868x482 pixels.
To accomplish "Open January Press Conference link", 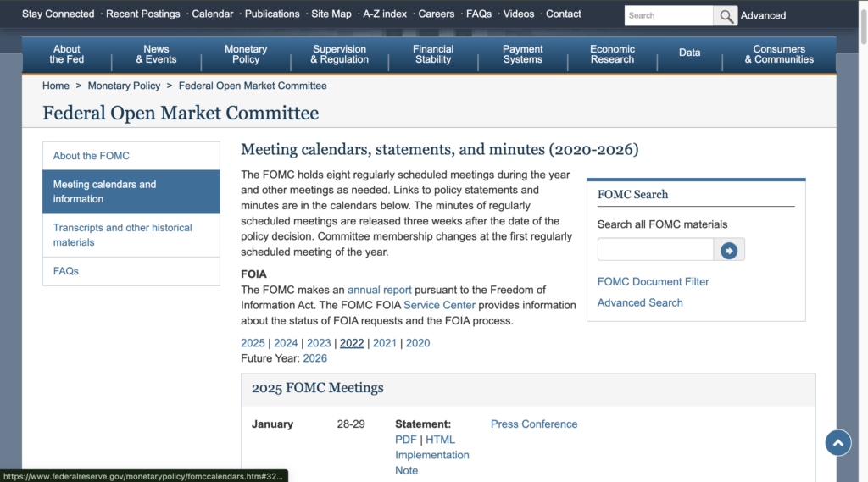I will coord(534,424).
